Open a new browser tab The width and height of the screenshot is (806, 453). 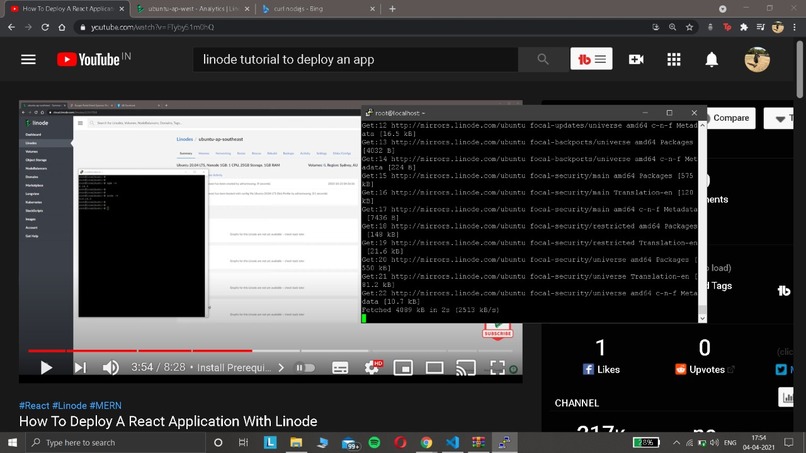point(392,9)
